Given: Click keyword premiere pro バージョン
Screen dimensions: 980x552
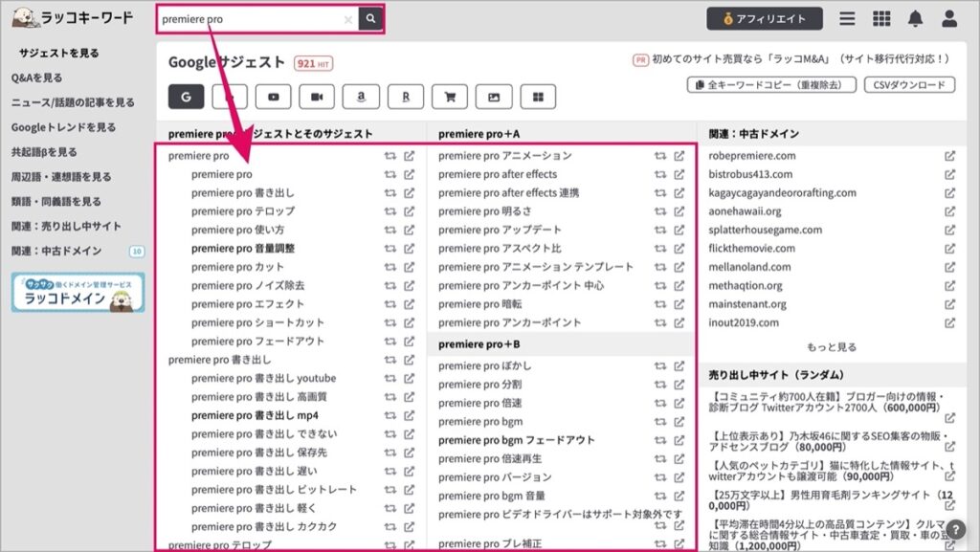Looking at the screenshot, I should click(495, 477).
